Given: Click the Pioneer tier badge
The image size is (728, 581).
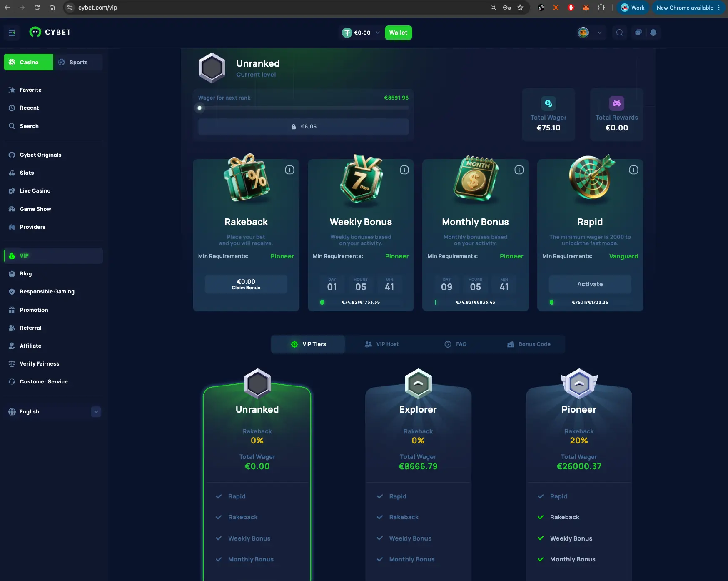Looking at the screenshot, I should tap(579, 383).
